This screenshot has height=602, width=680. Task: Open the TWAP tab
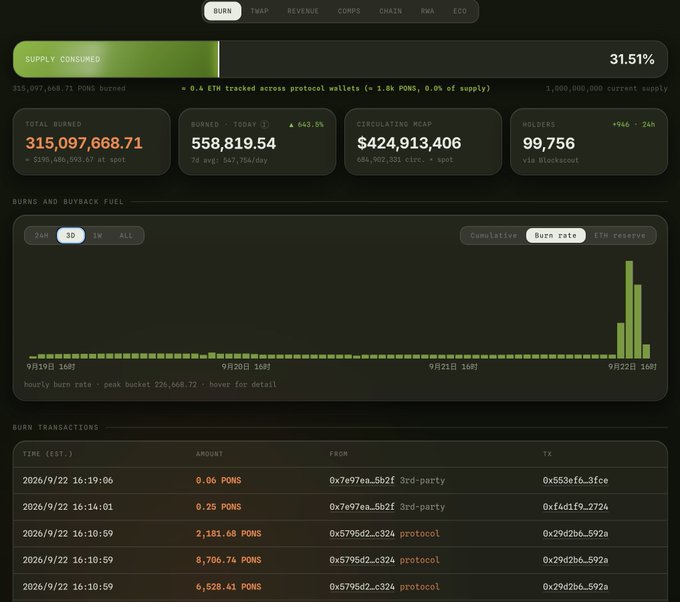click(x=259, y=11)
